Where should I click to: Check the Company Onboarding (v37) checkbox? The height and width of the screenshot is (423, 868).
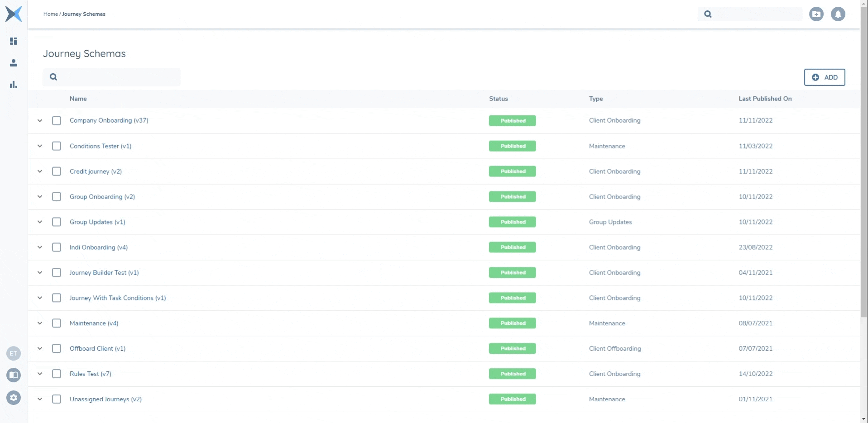point(57,121)
